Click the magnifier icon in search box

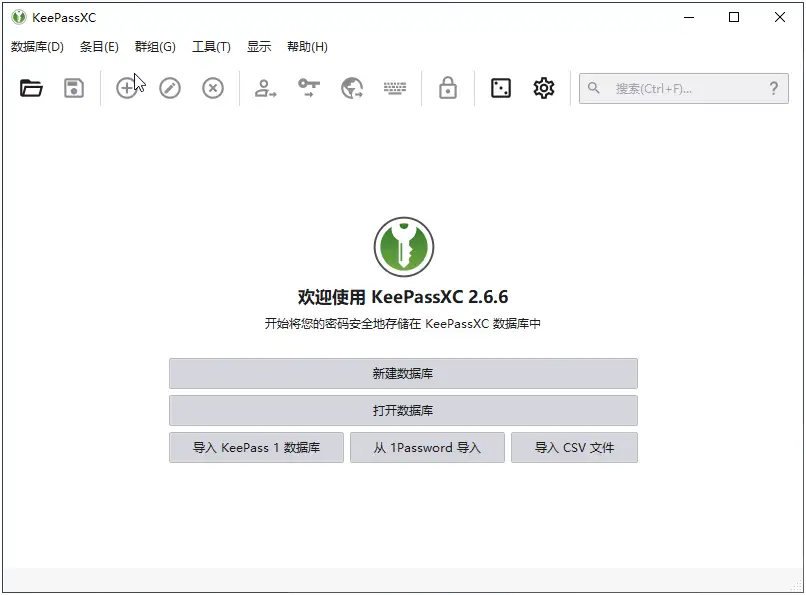[594, 88]
